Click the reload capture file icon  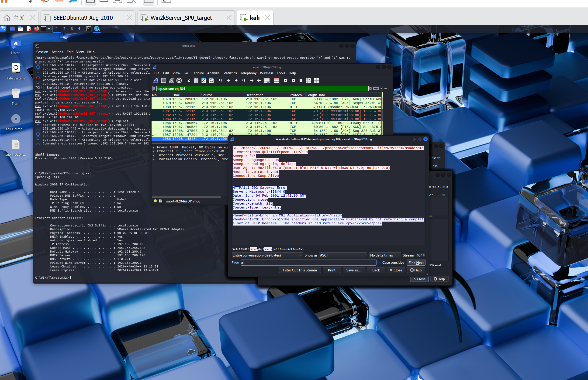point(211,80)
